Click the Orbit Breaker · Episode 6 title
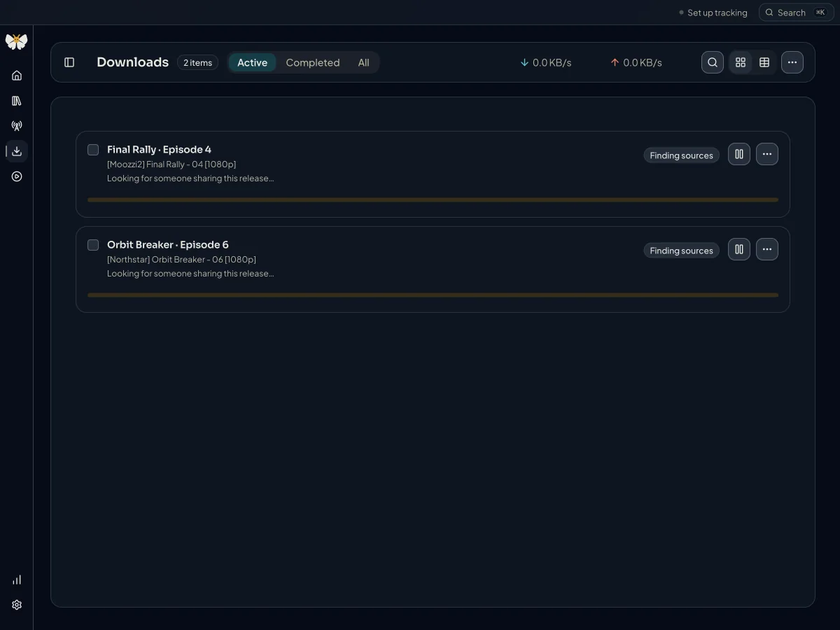 (x=168, y=244)
